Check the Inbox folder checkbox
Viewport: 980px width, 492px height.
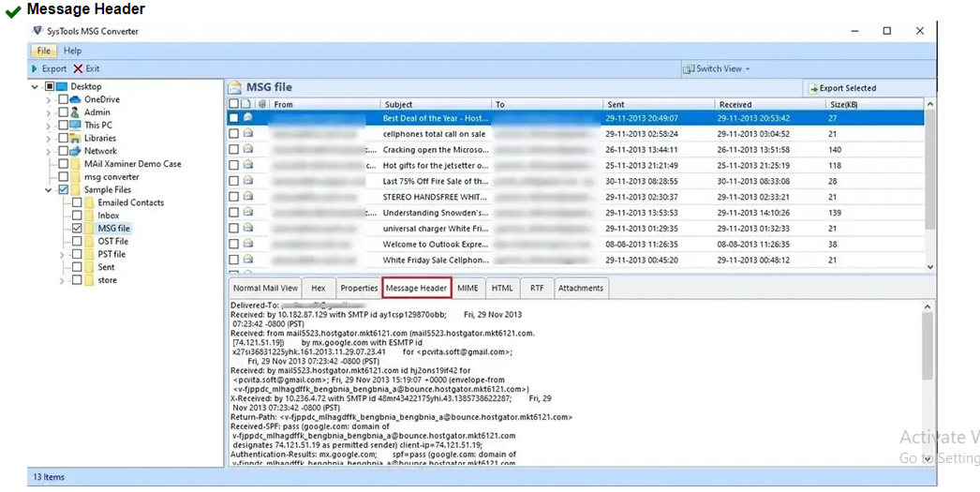coord(77,216)
